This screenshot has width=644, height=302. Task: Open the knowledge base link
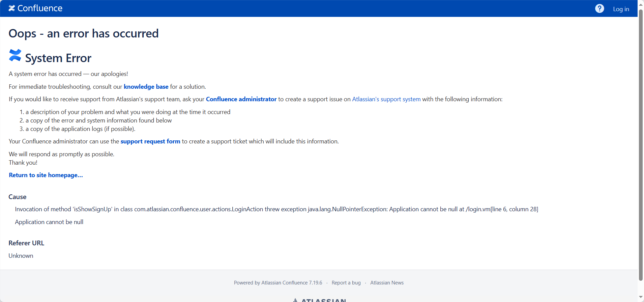(146, 87)
